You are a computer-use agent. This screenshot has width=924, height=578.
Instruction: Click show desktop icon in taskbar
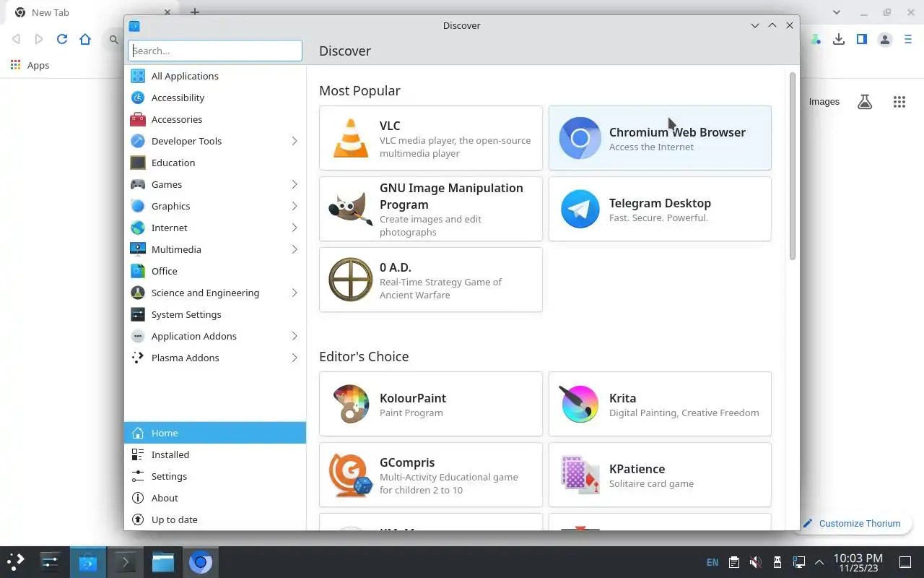(905, 562)
